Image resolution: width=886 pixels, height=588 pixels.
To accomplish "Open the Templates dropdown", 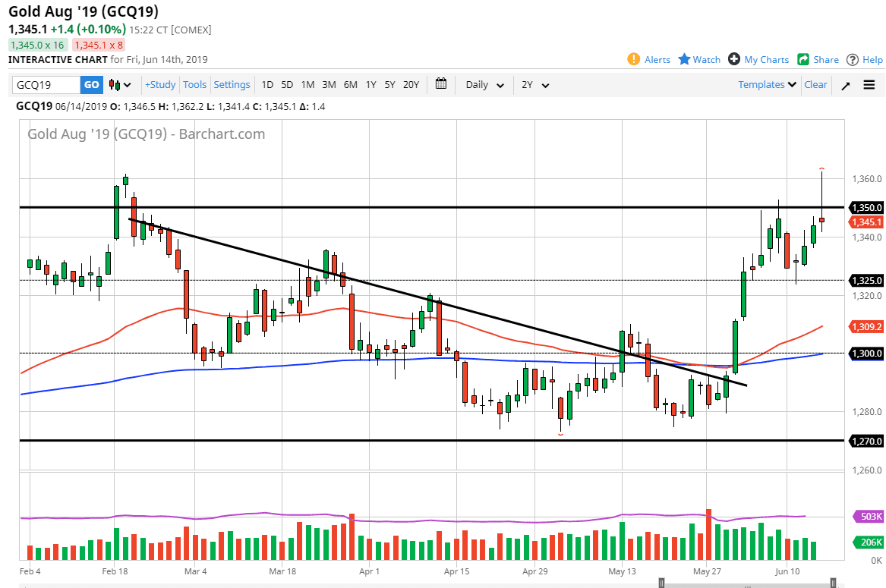I will [767, 85].
